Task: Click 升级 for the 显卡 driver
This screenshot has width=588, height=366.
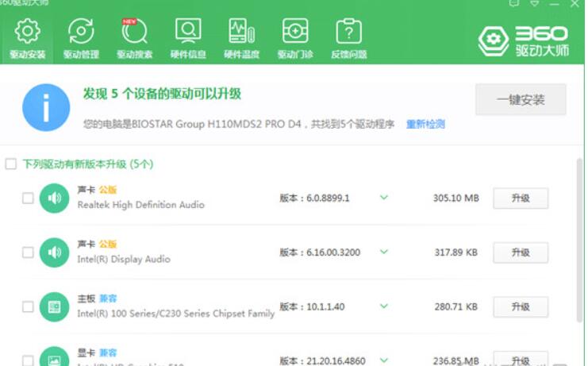Action: 521,359
